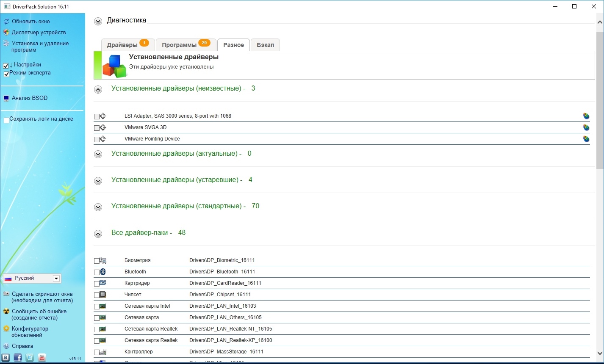Check the VMware Pointing Device checkbox
Viewport: 604px width, 364px height.
[x=97, y=139]
